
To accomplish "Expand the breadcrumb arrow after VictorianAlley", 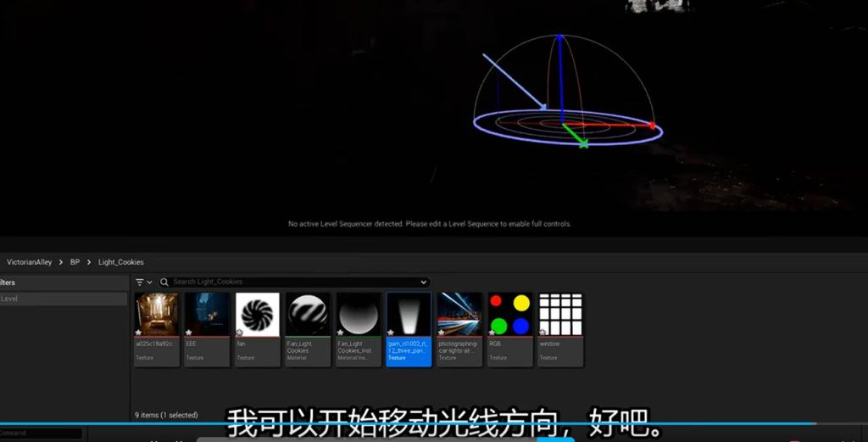I will pyautogui.click(x=60, y=262).
